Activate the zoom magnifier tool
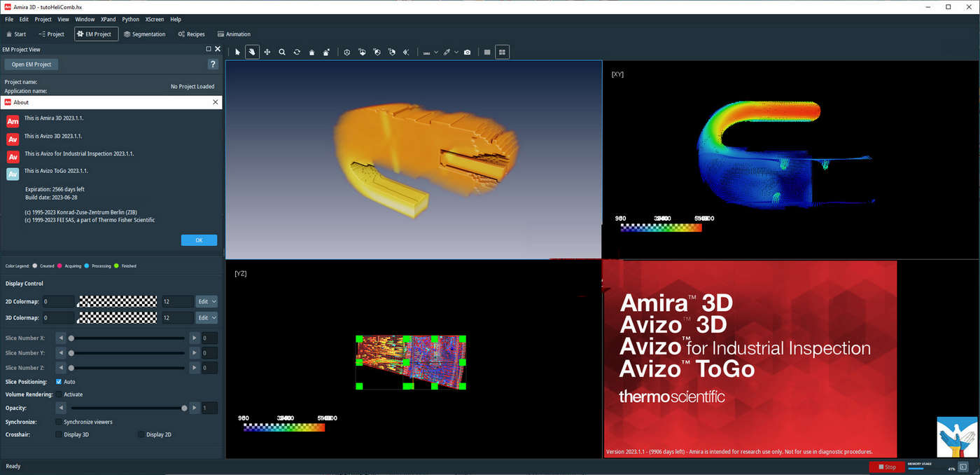This screenshot has height=475, width=980. (282, 52)
